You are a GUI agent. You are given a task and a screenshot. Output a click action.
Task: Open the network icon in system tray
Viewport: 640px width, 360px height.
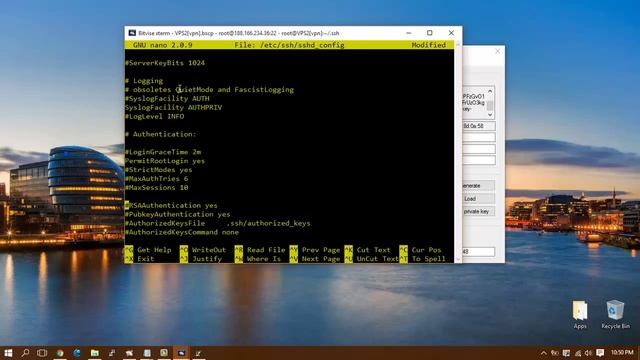point(578,353)
